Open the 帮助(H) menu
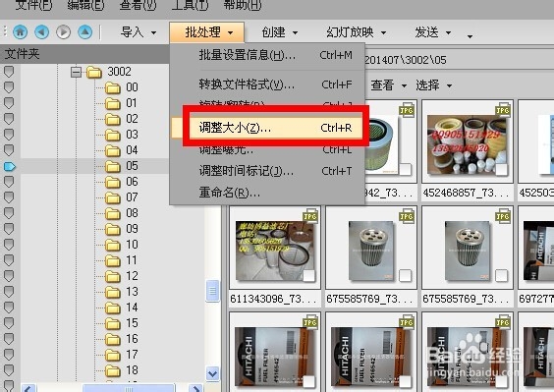Image resolution: width=554 pixels, height=392 pixels. pyautogui.click(x=243, y=5)
